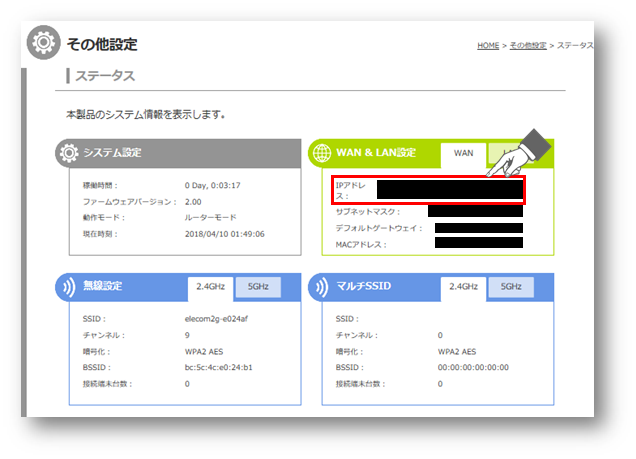Click the BSSID value 00:00:00:00:00:00
This screenshot has height=459, width=636.
(473, 367)
